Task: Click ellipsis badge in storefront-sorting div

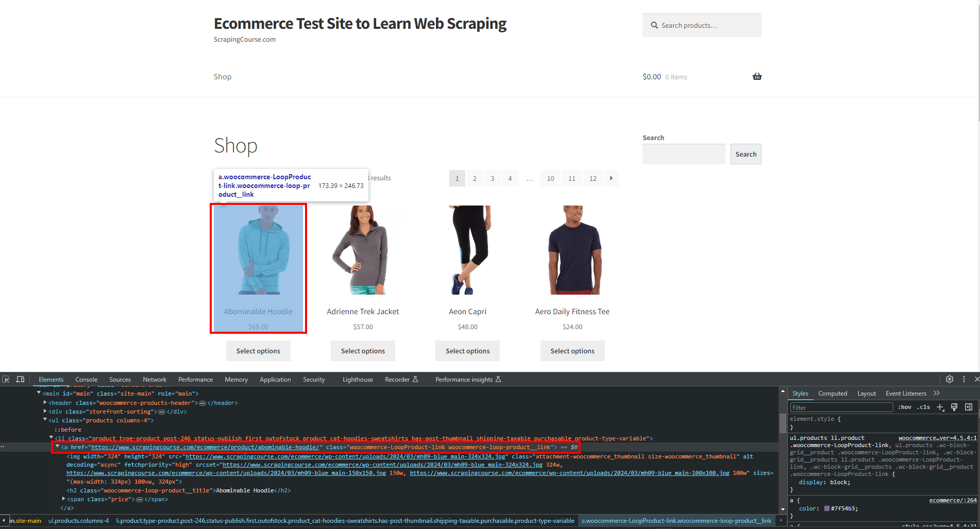Action: (x=162, y=412)
